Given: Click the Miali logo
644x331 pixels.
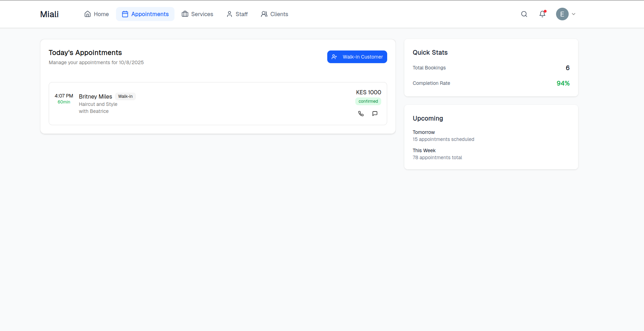Looking at the screenshot, I should pos(49,14).
